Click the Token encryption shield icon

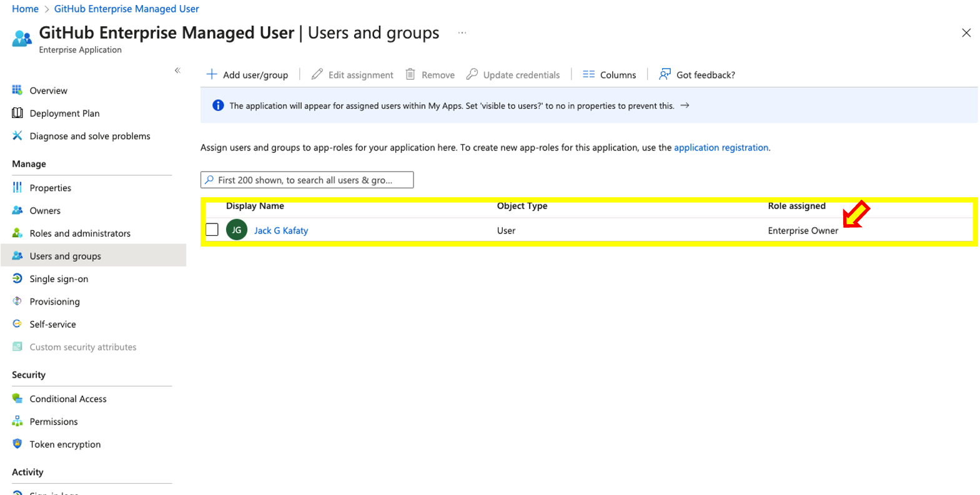[17, 444]
